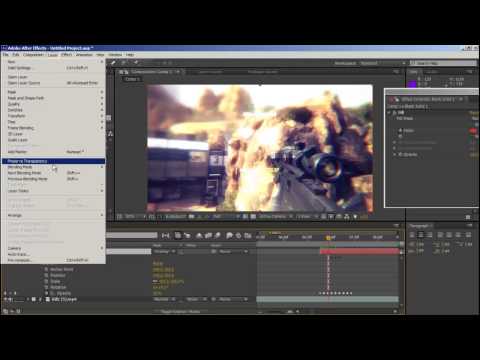Screen dimensions: 480x360
Task: Take a snapshot with the camera icon
Action: point(192,217)
